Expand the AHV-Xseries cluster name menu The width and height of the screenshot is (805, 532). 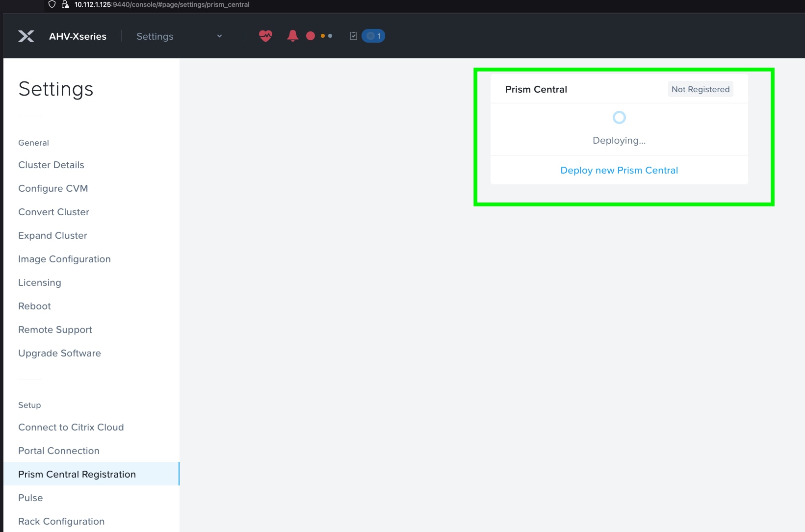78,36
